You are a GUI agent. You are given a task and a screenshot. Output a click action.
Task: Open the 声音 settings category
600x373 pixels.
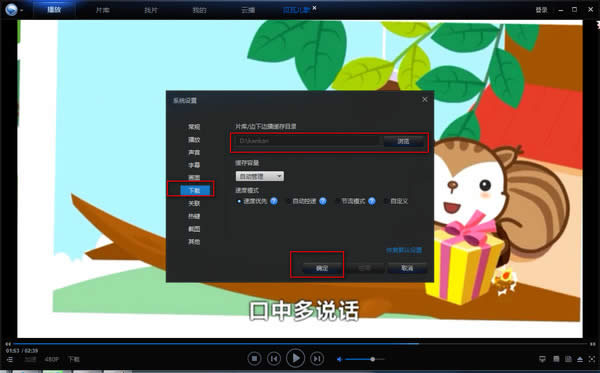[x=194, y=152]
